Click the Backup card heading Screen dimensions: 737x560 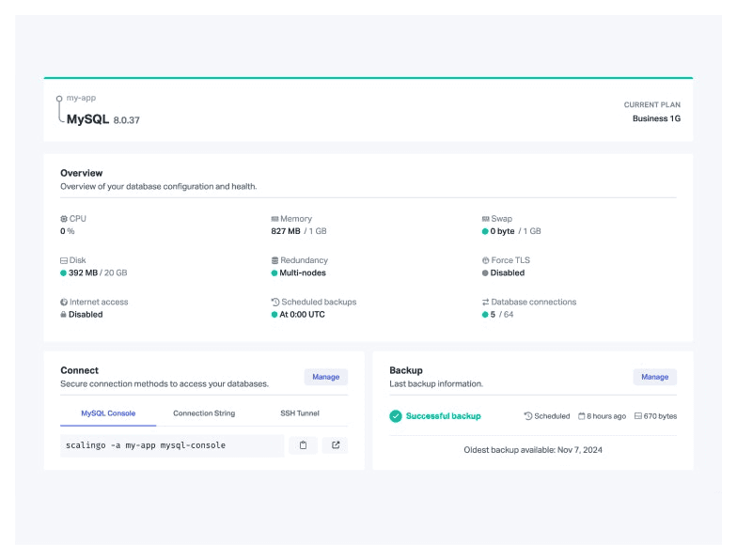click(406, 370)
